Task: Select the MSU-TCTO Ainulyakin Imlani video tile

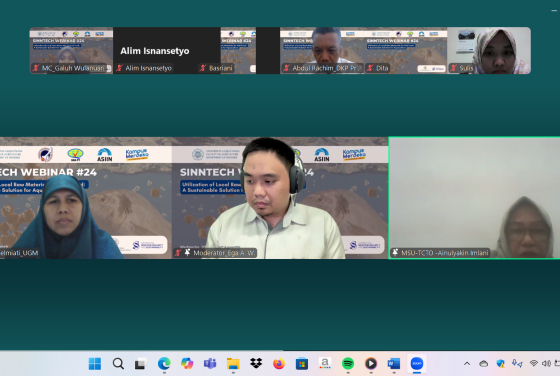Action: tap(474, 198)
